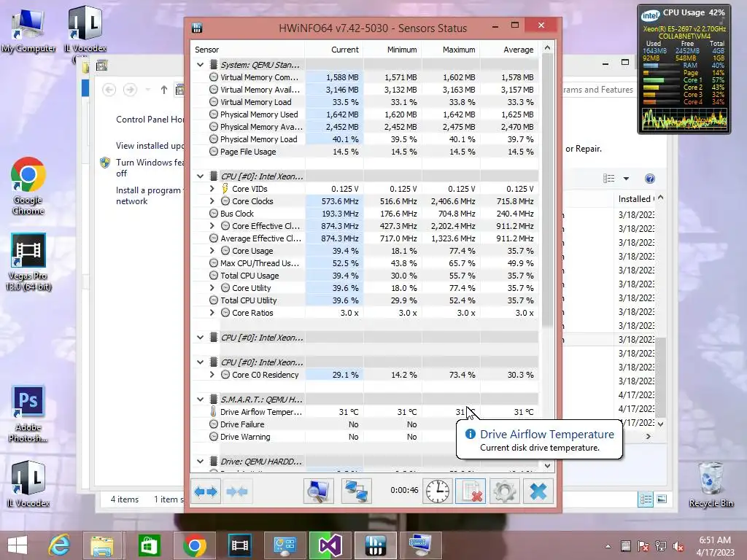The height and width of the screenshot is (560, 747).
Task: Click Control Panel Home link
Action: point(150,120)
